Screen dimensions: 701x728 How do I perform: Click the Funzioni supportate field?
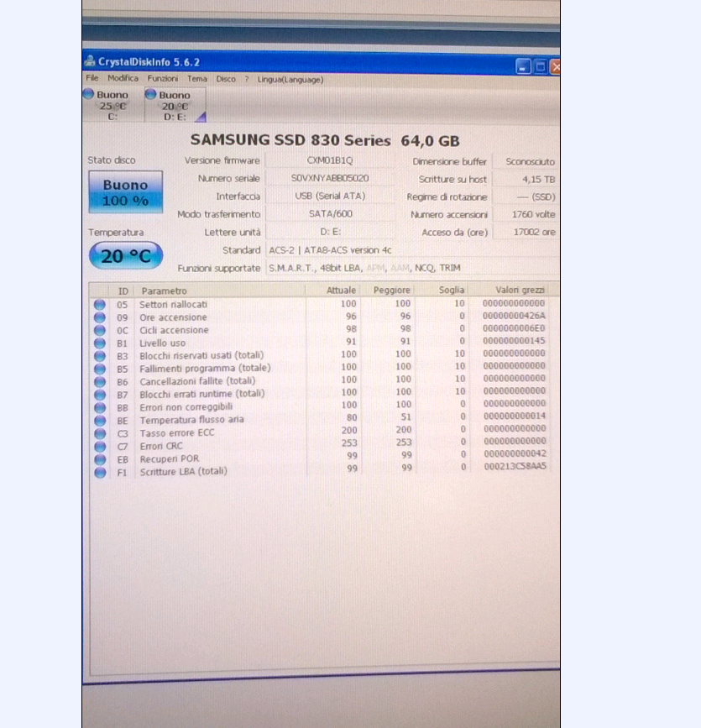click(x=411, y=268)
